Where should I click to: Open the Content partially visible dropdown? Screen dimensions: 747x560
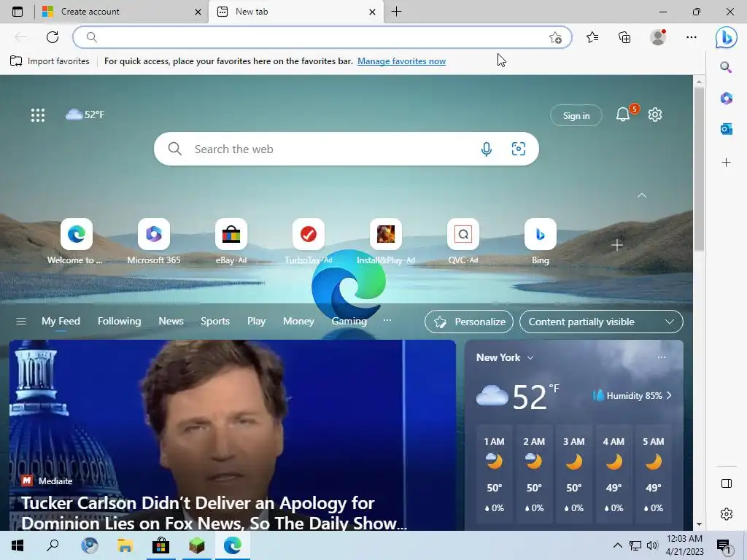click(x=601, y=322)
